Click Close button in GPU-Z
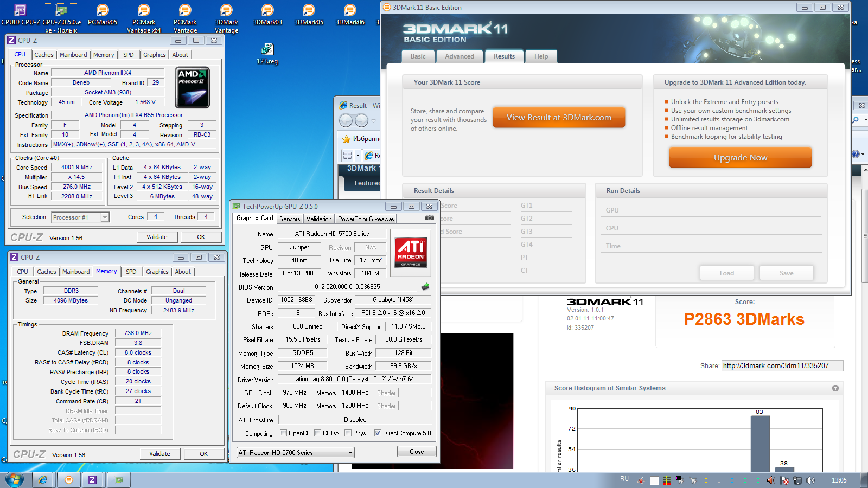868x488 pixels. pos(417,452)
